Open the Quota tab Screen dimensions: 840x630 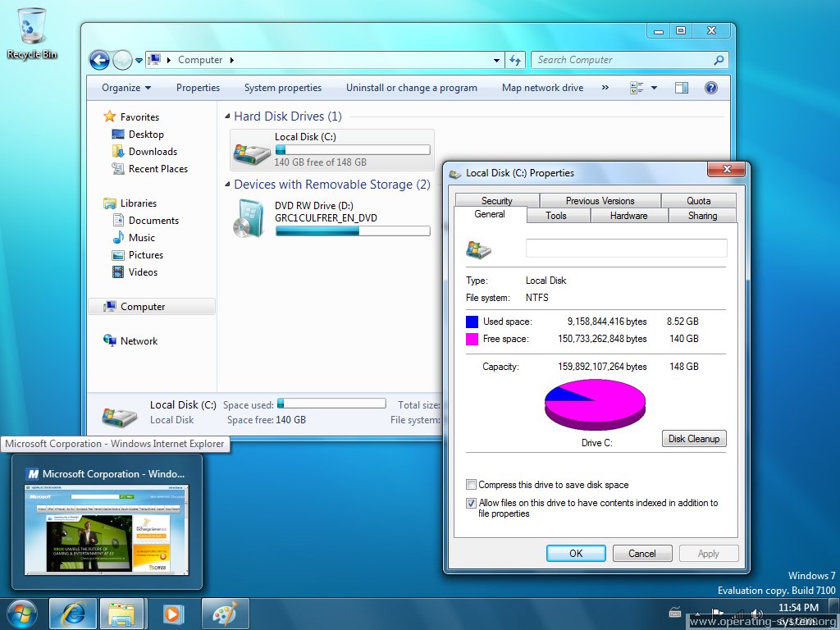(x=699, y=200)
